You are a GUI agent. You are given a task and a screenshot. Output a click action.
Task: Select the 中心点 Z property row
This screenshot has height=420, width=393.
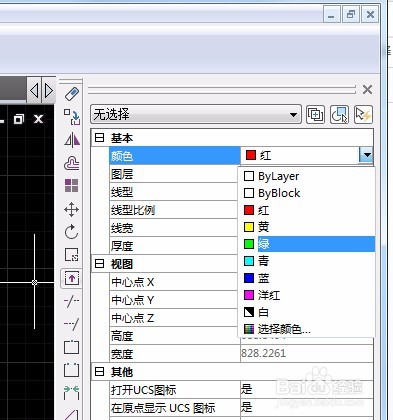tap(173, 318)
